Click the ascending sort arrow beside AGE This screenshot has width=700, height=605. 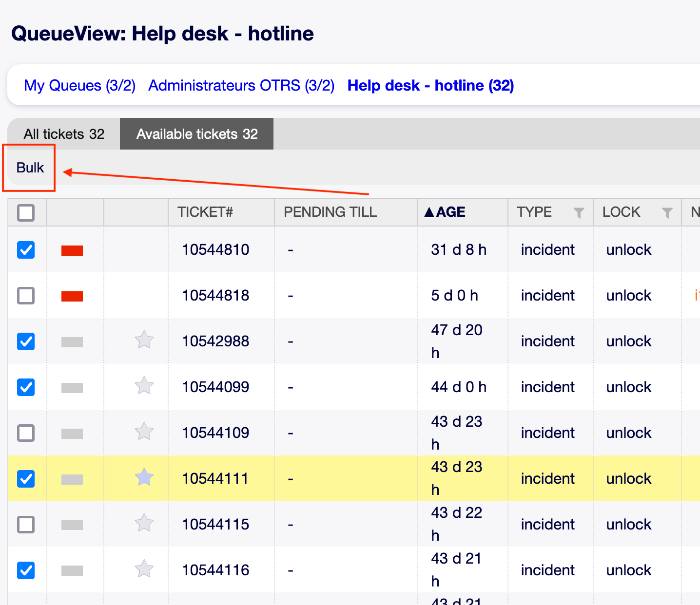tap(429, 212)
